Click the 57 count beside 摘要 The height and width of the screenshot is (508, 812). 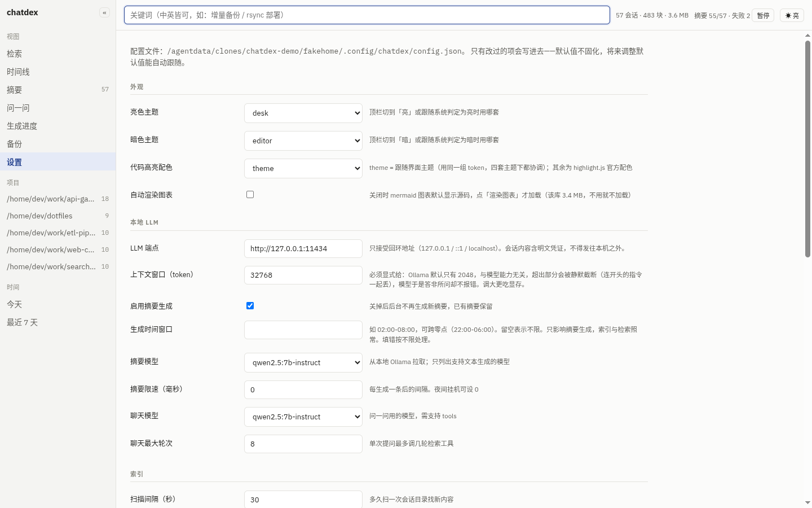click(x=105, y=89)
